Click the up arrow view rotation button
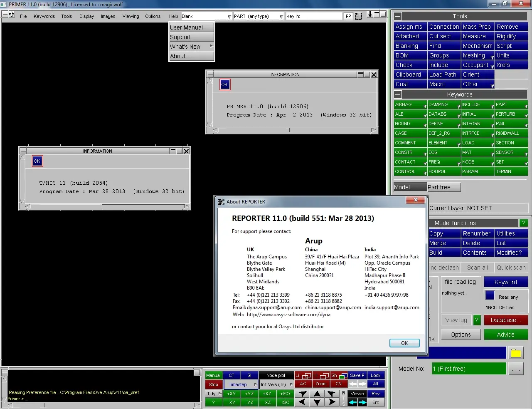Viewport: 532px width, 409px height. 317,394
